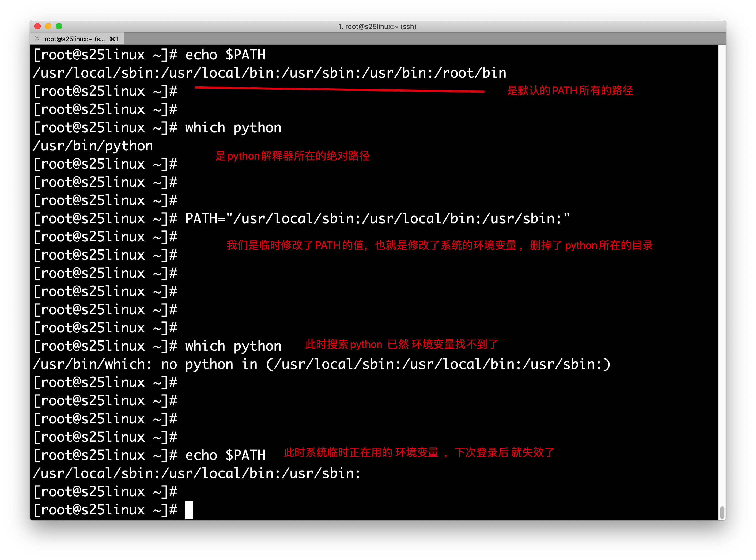The height and width of the screenshot is (560, 756).
Task: Close the root@s25linux tab with X icon
Action: (x=37, y=39)
